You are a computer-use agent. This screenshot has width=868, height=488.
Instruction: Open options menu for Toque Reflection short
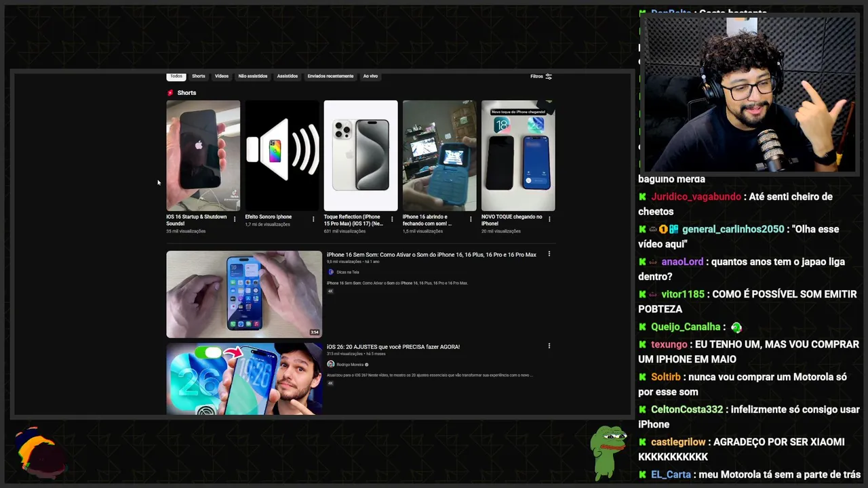pyautogui.click(x=392, y=219)
